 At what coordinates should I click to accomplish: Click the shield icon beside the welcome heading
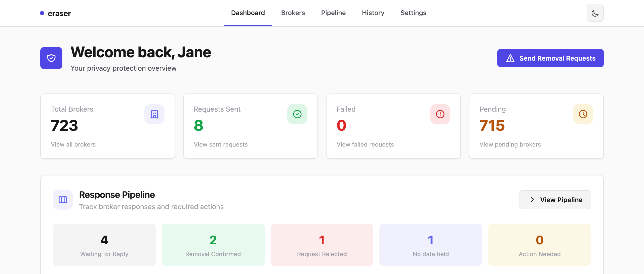tap(51, 58)
